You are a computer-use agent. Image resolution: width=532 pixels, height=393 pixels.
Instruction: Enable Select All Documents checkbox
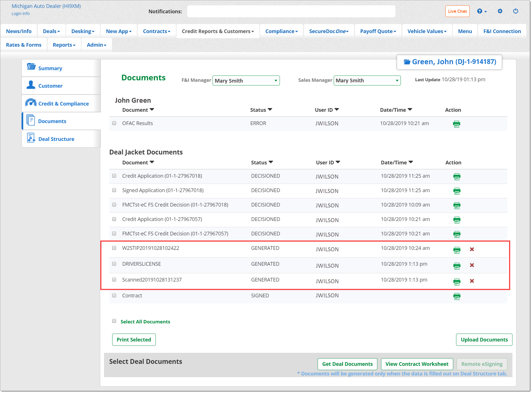(114, 321)
